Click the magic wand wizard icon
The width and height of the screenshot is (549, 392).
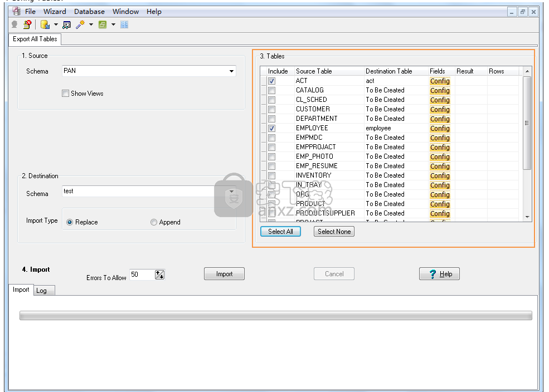click(80, 24)
